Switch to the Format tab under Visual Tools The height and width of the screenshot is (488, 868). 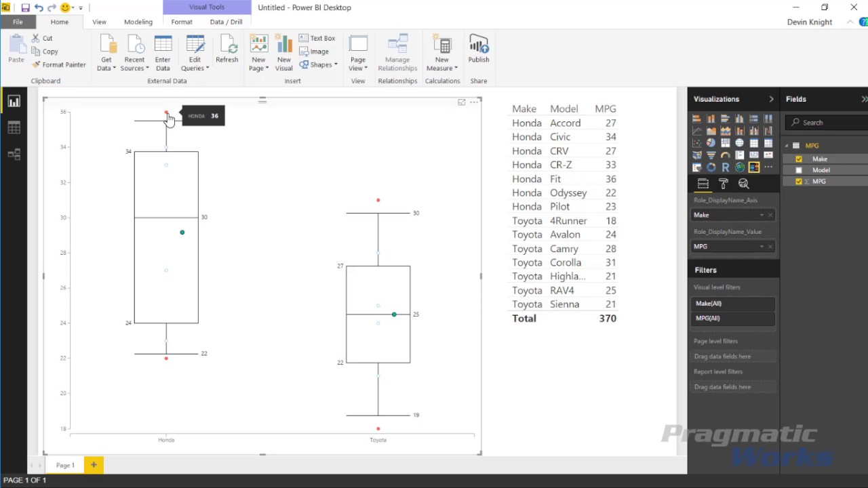pos(182,22)
